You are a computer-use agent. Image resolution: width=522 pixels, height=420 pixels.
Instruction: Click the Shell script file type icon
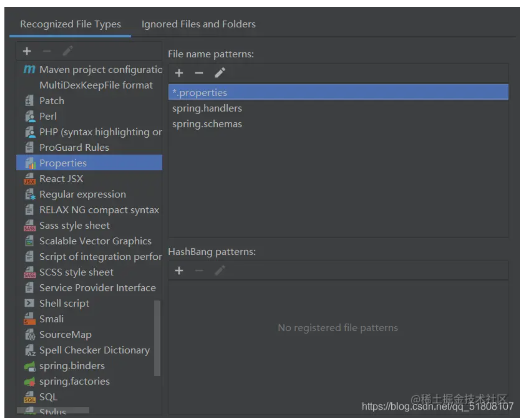[30, 303]
